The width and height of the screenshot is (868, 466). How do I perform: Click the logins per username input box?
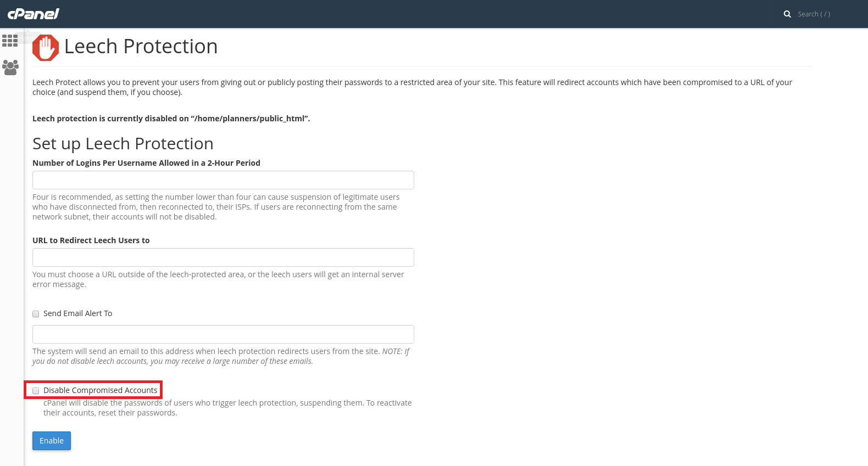pyautogui.click(x=223, y=180)
